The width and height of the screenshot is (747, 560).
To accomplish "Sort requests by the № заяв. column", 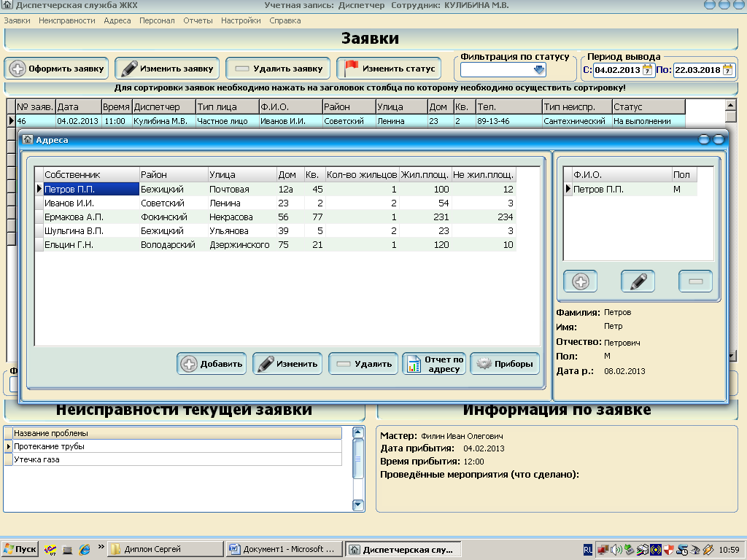I will pyautogui.click(x=35, y=106).
